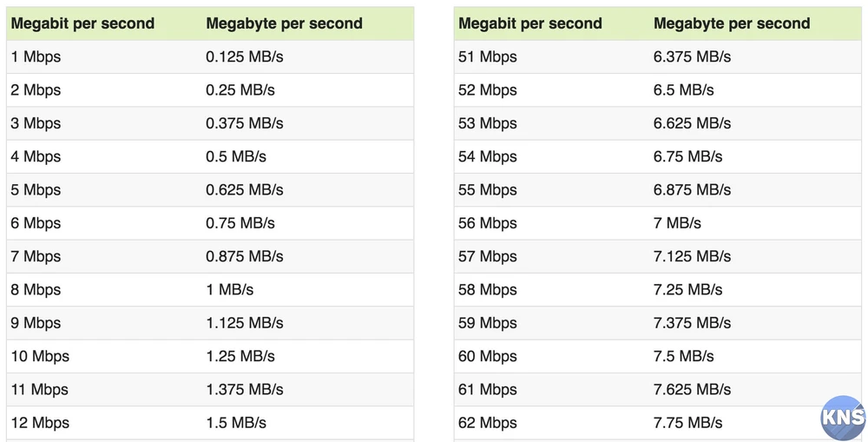Click the right table's Megabit per second header

pos(530,23)
